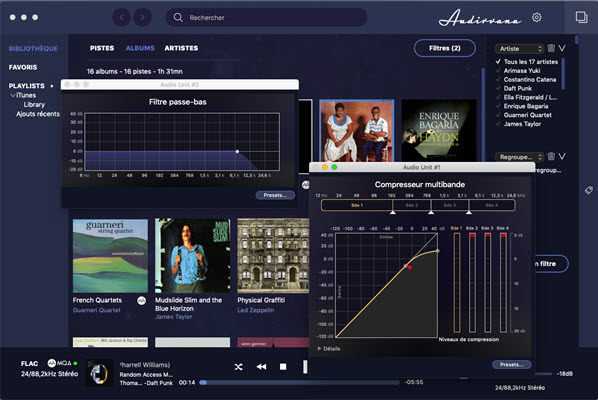
Task: Go back with the left arrow button
Action: (122, 18)
